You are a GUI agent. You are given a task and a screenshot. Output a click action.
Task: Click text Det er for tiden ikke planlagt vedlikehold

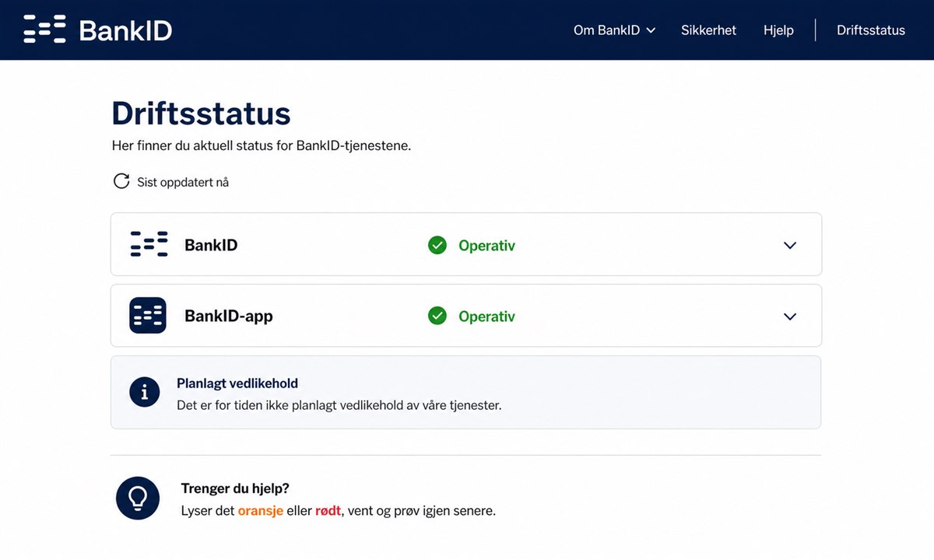[x=339, y=405]
